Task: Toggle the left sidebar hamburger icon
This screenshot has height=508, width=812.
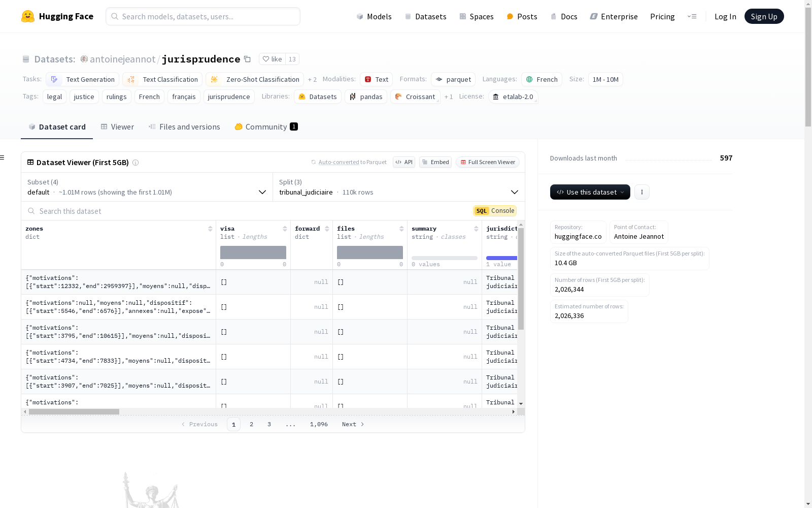Action: [x=3, y=157]
